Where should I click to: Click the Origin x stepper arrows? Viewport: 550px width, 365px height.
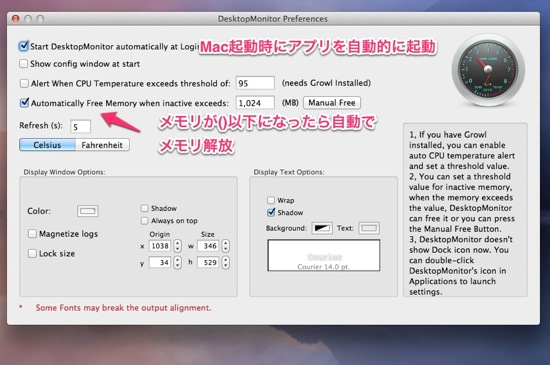point(177,246)
